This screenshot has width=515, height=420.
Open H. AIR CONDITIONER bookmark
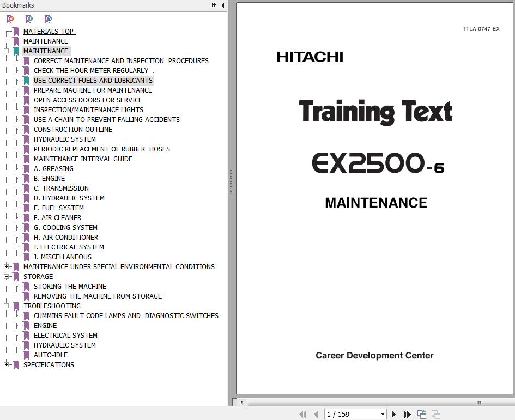(x=66, y=237)
